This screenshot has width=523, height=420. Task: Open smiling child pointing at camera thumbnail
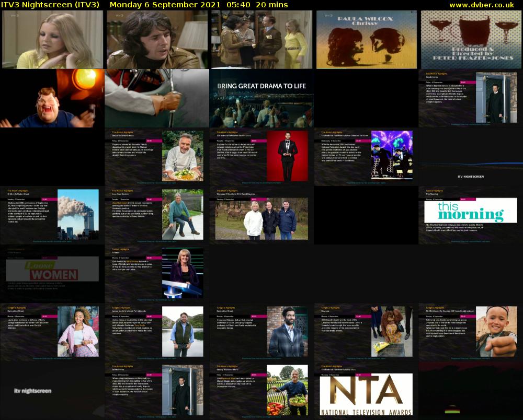(471, 332)
